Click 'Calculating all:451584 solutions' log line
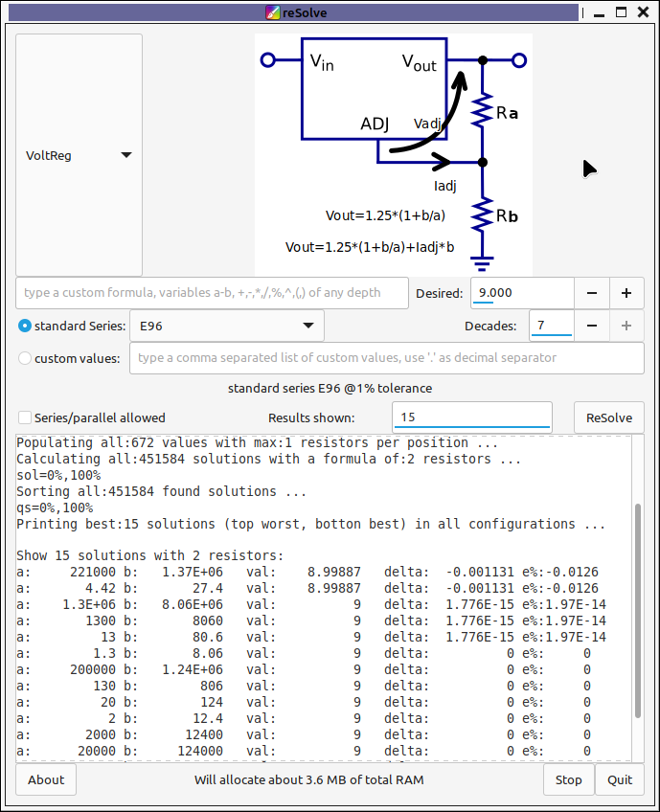Image resolution: width=660 pixels, height=812 pixels. [x=268, y=459]
